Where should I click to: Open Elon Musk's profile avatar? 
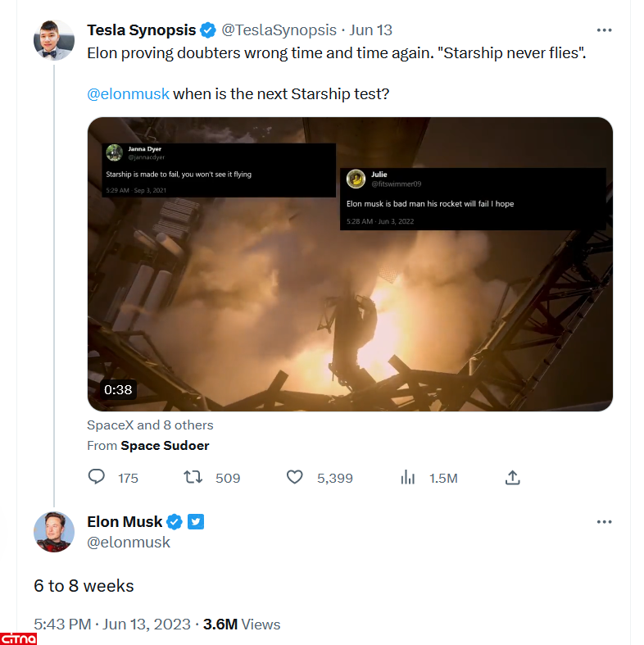(x=54, y=532)
